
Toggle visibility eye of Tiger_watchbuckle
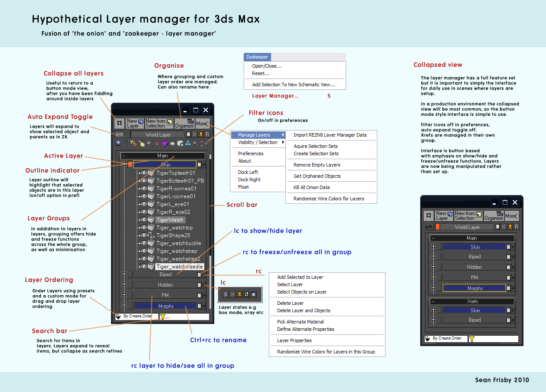click(x=144, y=243)
